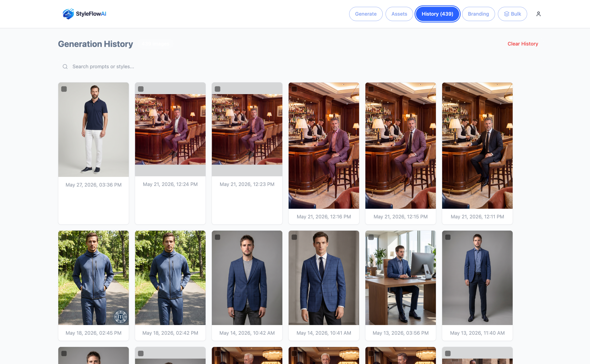Image resolution: width=590 pixels, height=364 pixels.
Task: Open the bar image dated May 21, 12:24 PM
Action: (x=170, y=129)
